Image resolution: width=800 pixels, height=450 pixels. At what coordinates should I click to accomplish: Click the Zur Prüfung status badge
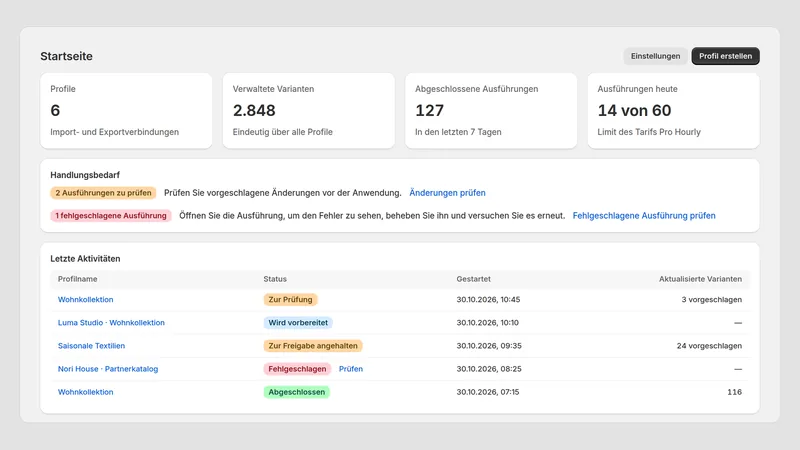[290, 299]
